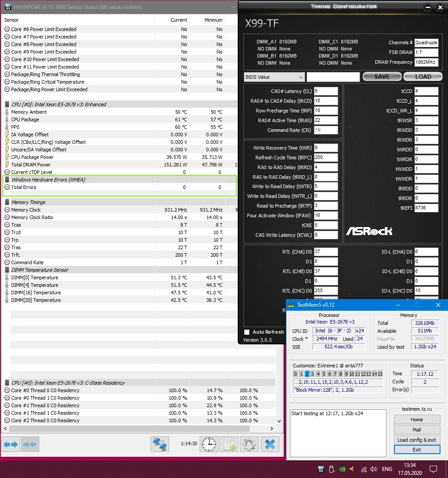Click the Mail button in TestMem5
448x478 pixels.
[x=417, y=429]
